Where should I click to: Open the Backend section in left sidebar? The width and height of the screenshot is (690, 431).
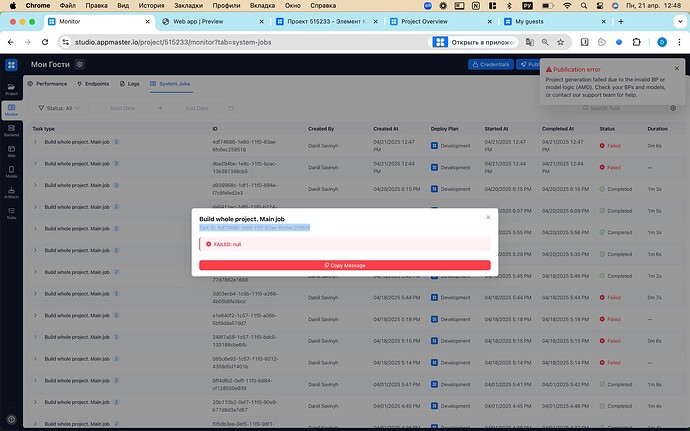[11, 131]
